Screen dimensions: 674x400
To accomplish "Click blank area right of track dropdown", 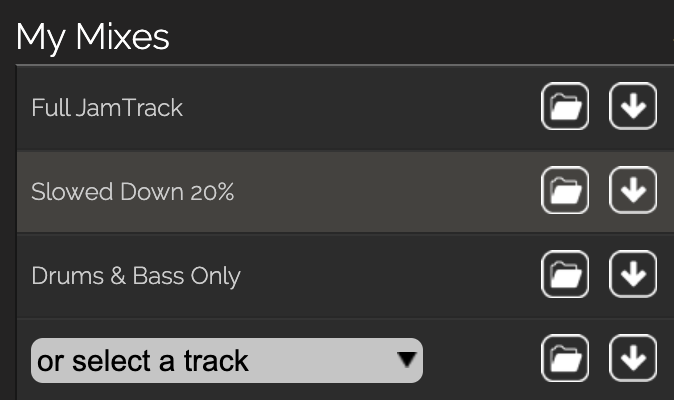I will pyautogui.click(x=480, y=360).
